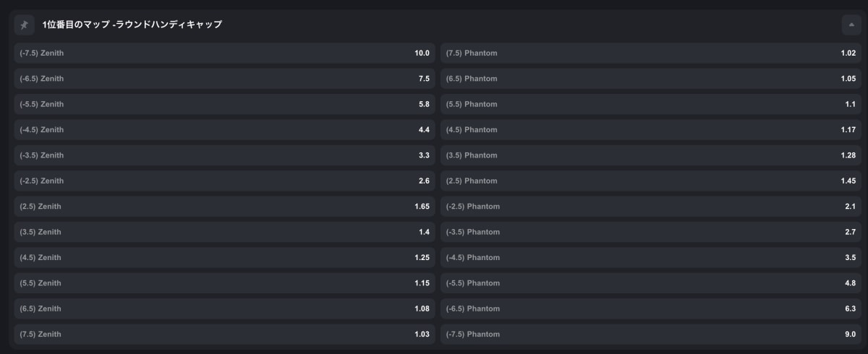
Task: Add (4.5) Phantom 1.17 to betslip
Action: pos(651,130)
